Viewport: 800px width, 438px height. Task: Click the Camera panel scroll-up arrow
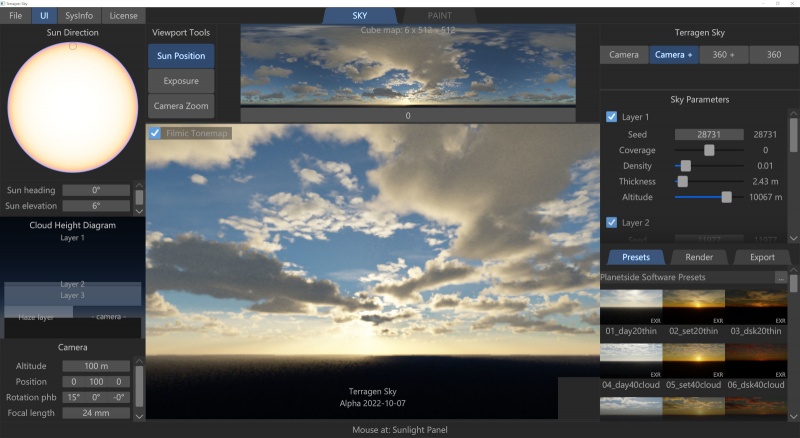pyautogui.click(x=139, y=361)
